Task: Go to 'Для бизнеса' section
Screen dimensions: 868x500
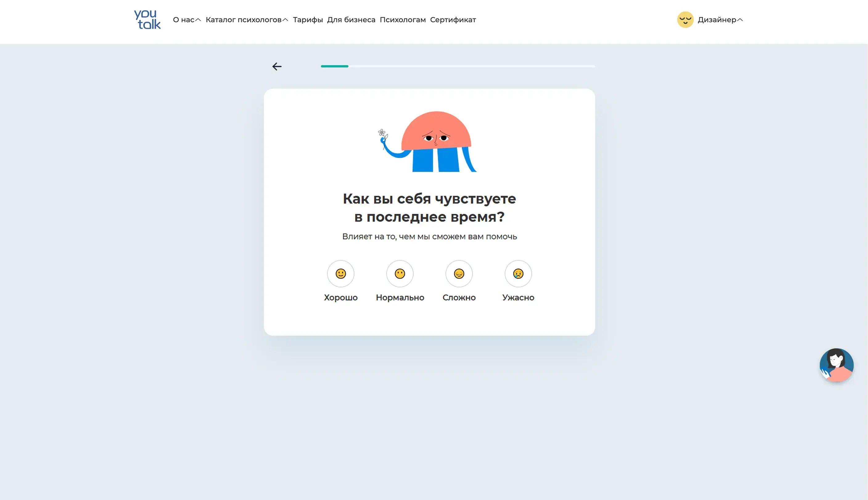Action: (351, 20)
